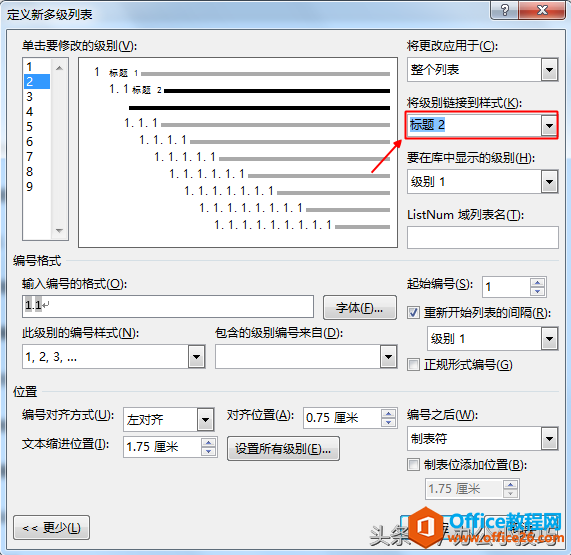
Task: Enable the legal style numbering checkbox
Action: pyautogui.click(x=413, y=365)
